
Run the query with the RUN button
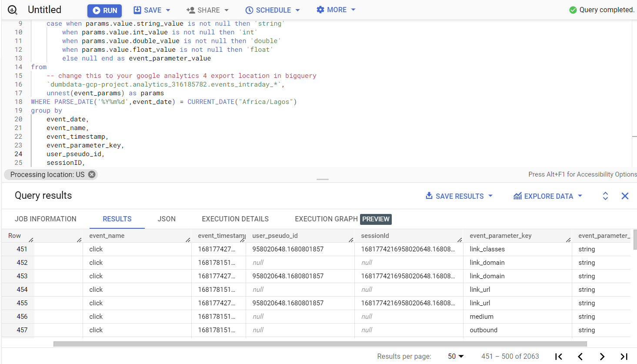(x=104, y=10)
